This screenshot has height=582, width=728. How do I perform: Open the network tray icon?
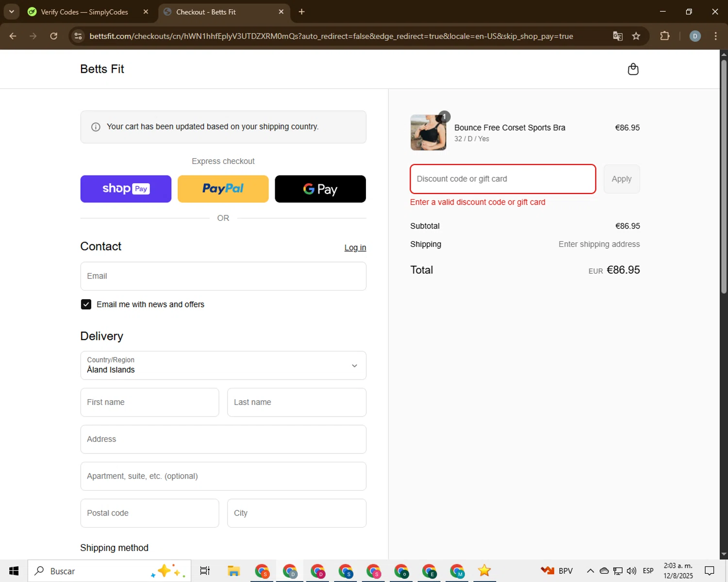[x=618, y=571]
